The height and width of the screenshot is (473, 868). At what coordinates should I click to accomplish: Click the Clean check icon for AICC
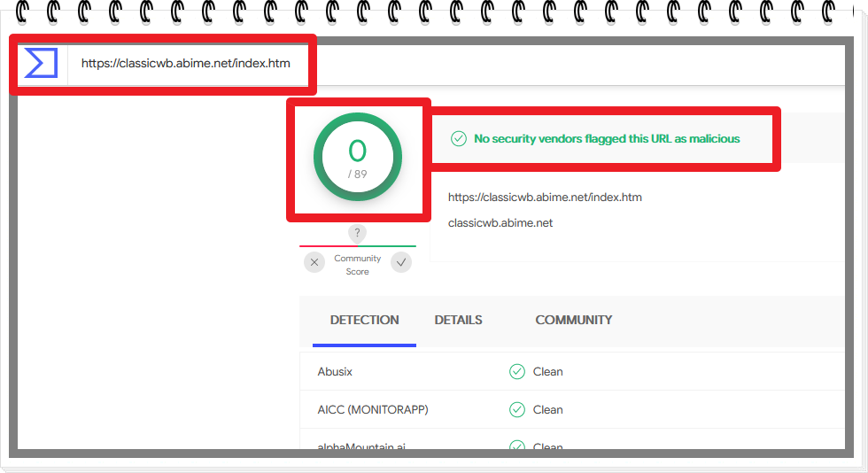pos(517,409)
